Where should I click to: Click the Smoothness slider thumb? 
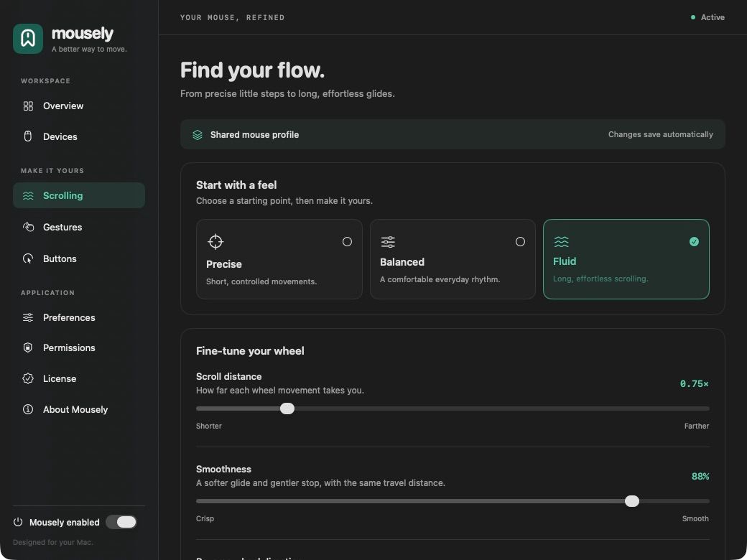pyautogui.click(x=631, y=501)
